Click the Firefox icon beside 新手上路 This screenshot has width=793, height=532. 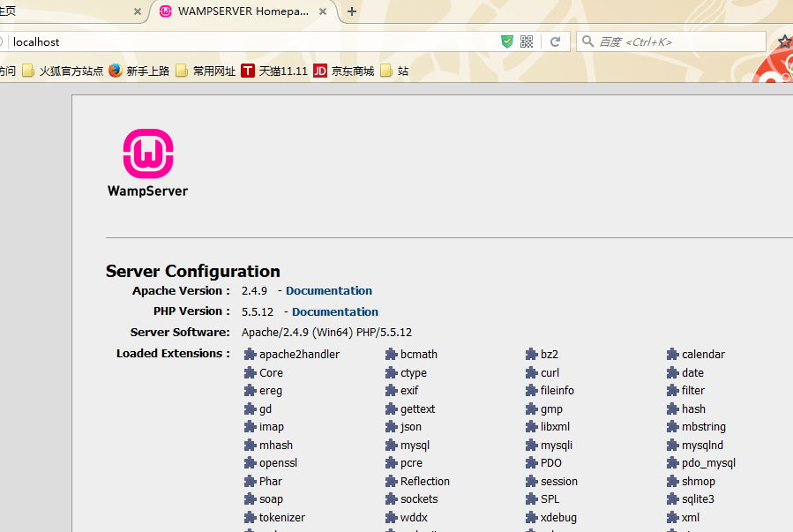coord(116,71)
